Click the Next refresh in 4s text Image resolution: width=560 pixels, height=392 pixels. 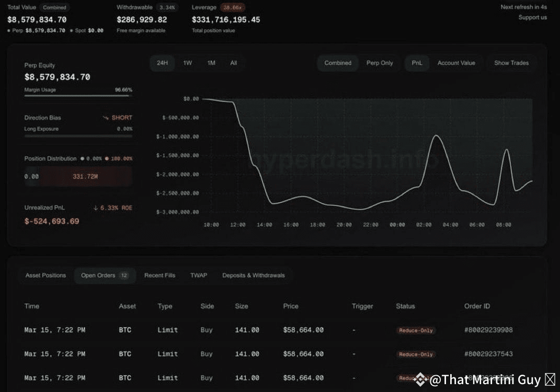tap(523, 7)
